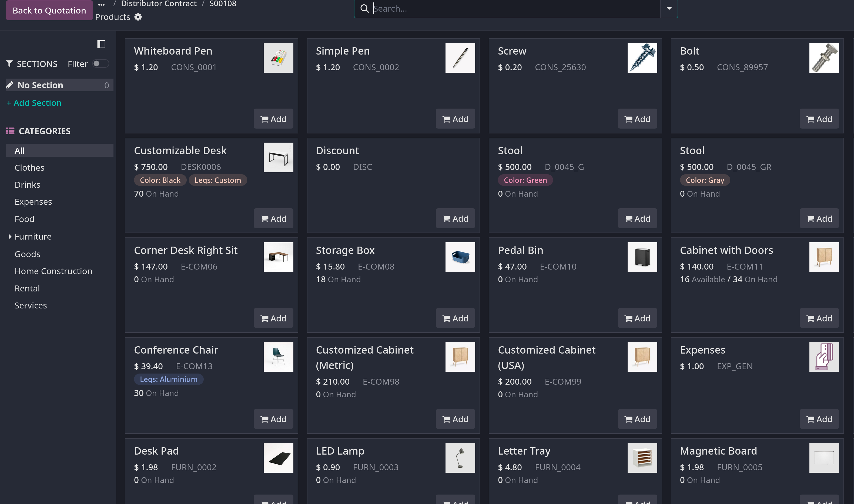Click the Color: Black attribute tag

(160, 180)
